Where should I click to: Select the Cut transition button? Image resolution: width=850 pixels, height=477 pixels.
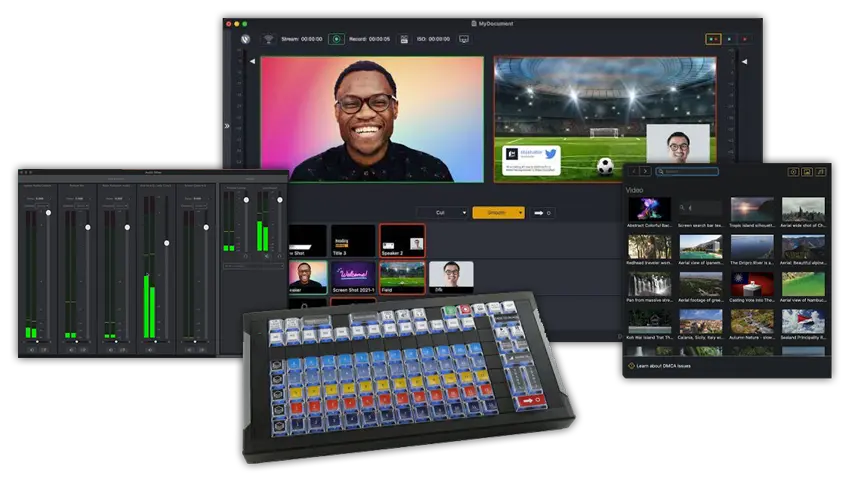[x=440, y=213]
